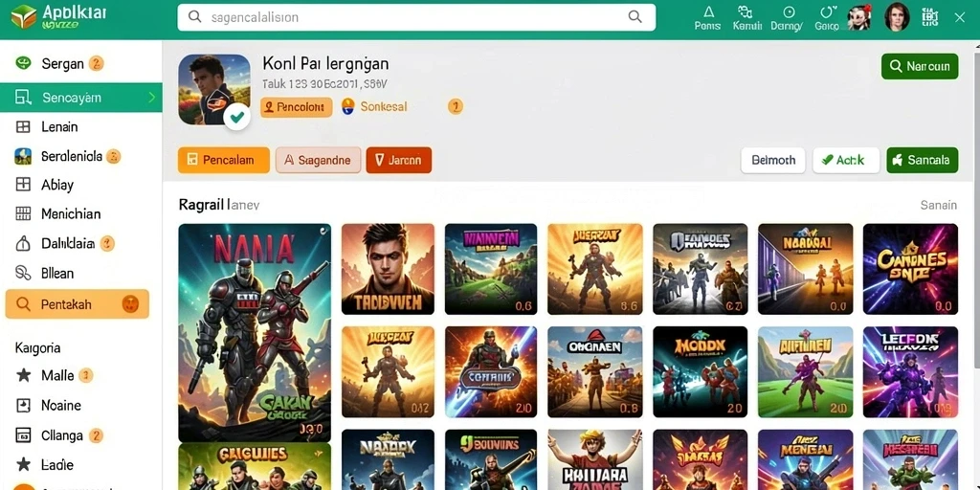Click the profile game avatar thumbnail

(214, 89)
